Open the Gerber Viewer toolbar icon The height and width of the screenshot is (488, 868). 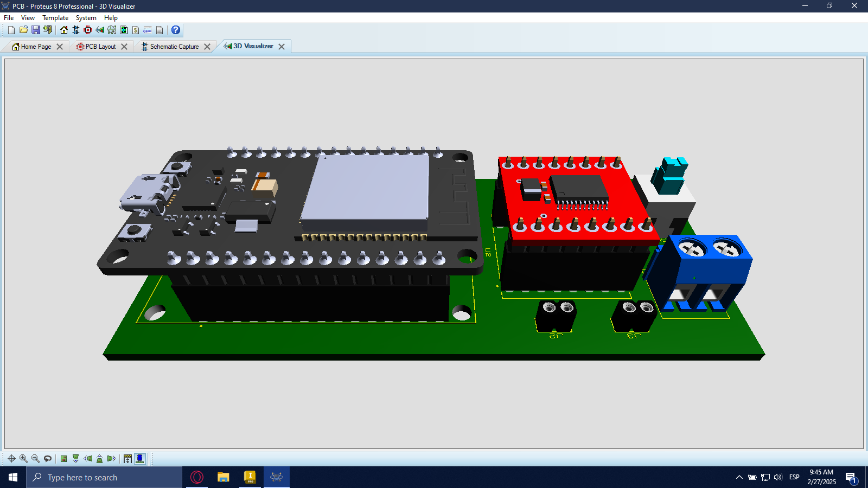[112, 30]
